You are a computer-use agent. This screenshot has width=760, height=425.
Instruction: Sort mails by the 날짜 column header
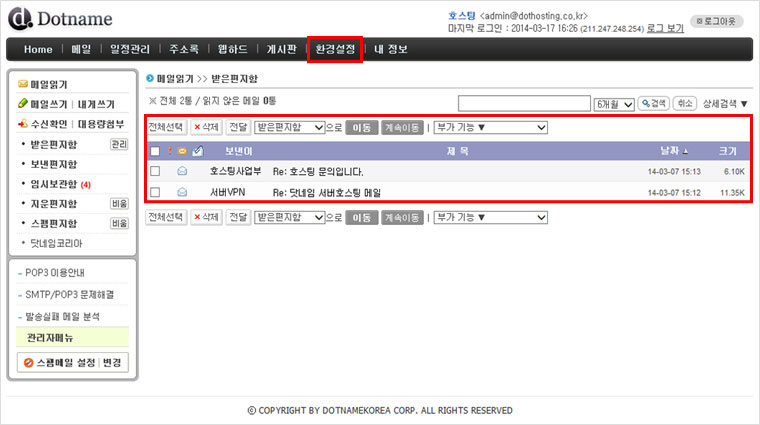(x=668, y=151)
